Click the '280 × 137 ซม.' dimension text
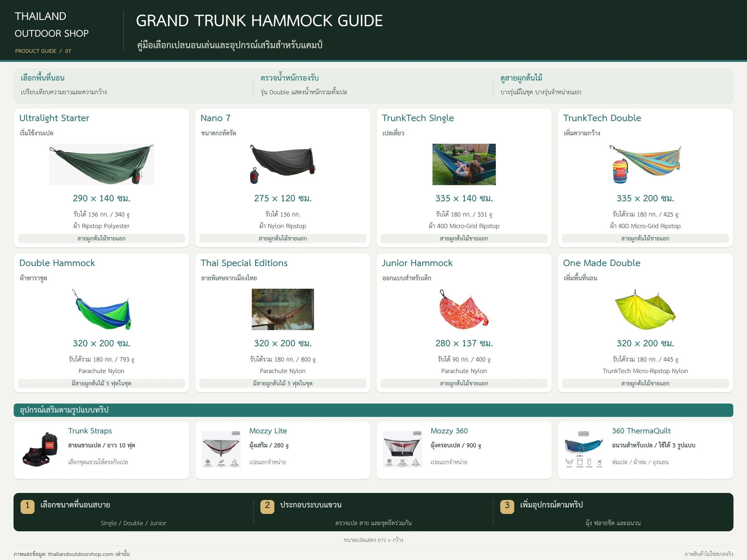This screenshot has height=560, width=747. click(x=464, y=343)
